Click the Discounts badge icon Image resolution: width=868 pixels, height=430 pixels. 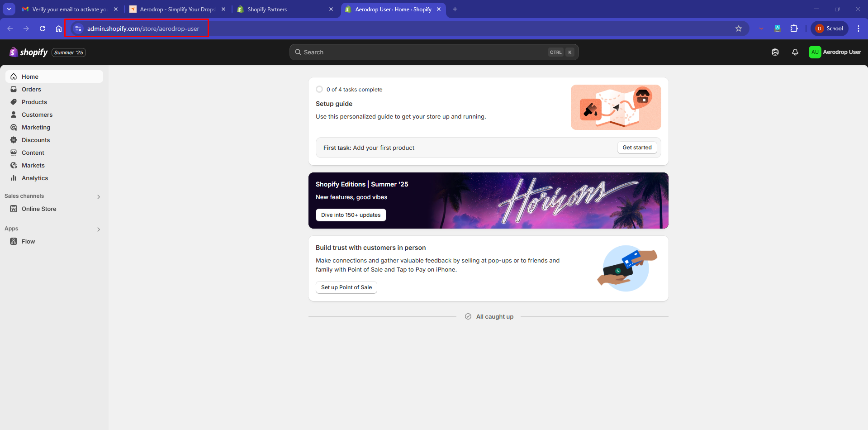tap(14, 140)
